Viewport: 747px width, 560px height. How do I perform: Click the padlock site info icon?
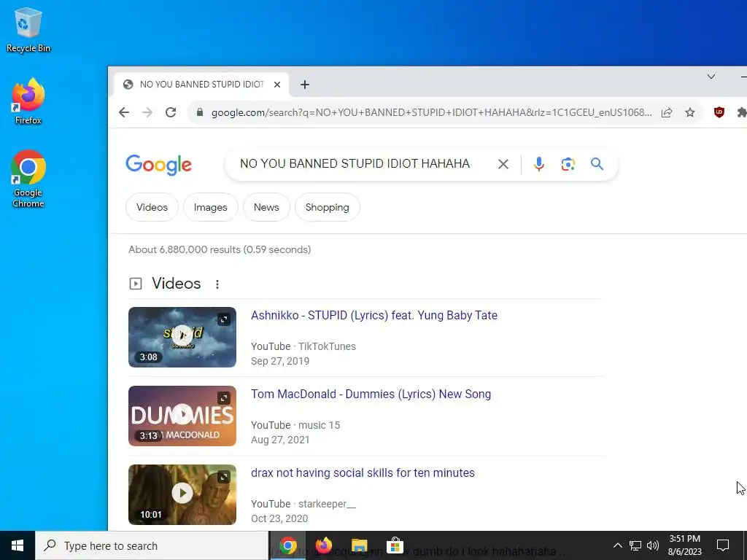pos(200,112)
